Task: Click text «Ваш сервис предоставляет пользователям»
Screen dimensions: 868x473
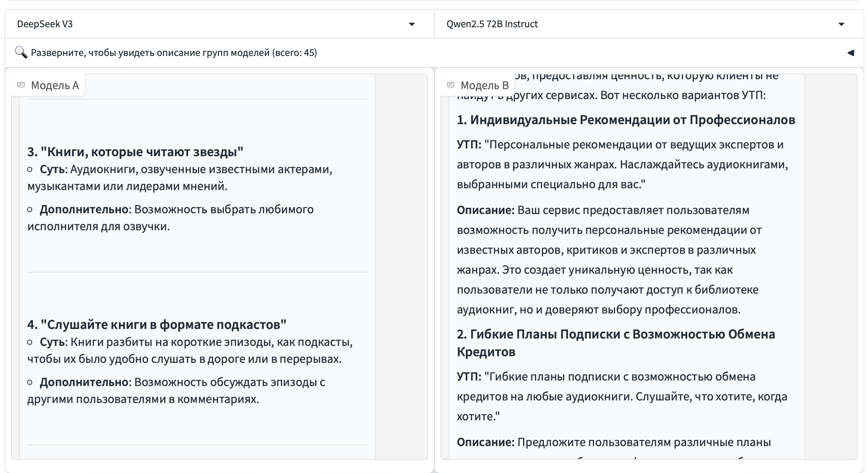Action: coord(633,210)
